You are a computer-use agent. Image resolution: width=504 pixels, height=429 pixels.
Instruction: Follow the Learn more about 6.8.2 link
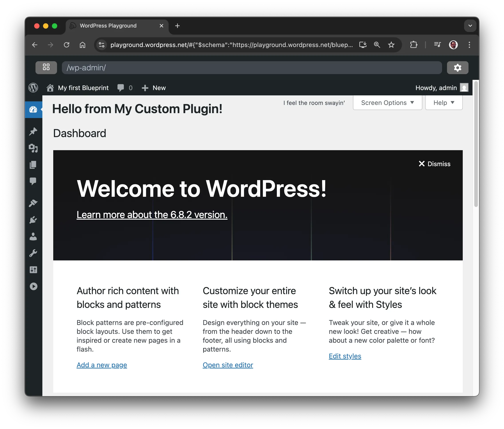[x=152, y=214]
